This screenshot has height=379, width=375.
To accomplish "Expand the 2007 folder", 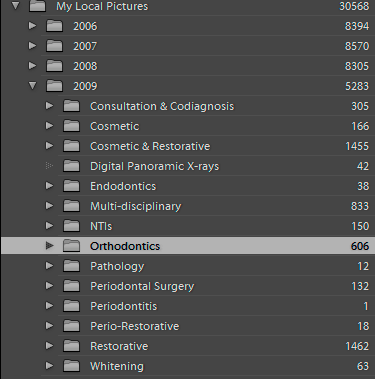I will click(32, 46).
